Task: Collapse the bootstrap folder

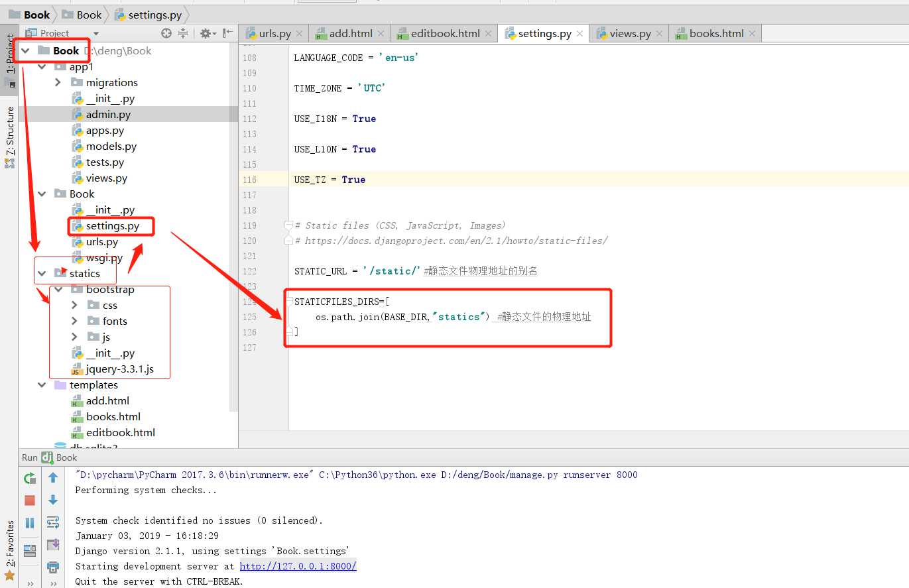Action: point(58,289)
